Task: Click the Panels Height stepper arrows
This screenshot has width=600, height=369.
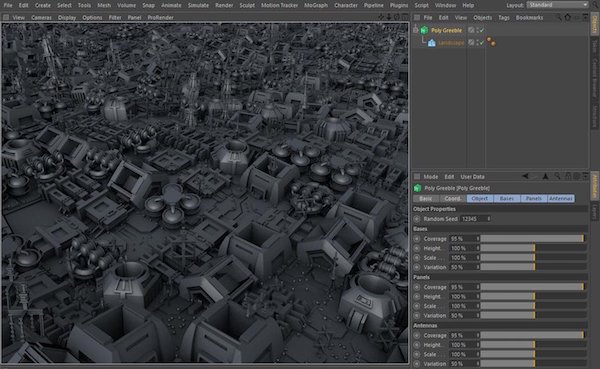Action: point(478,297)
